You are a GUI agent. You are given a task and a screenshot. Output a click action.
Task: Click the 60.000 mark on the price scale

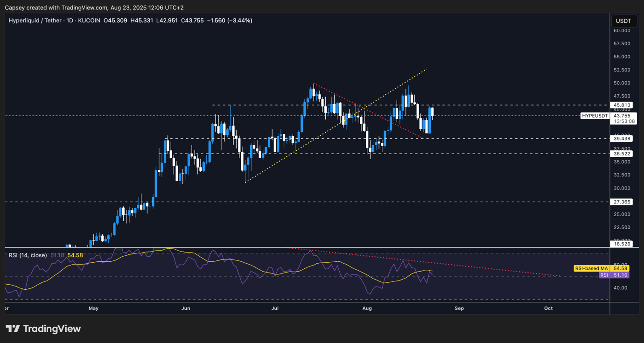[x=622, y=31]
